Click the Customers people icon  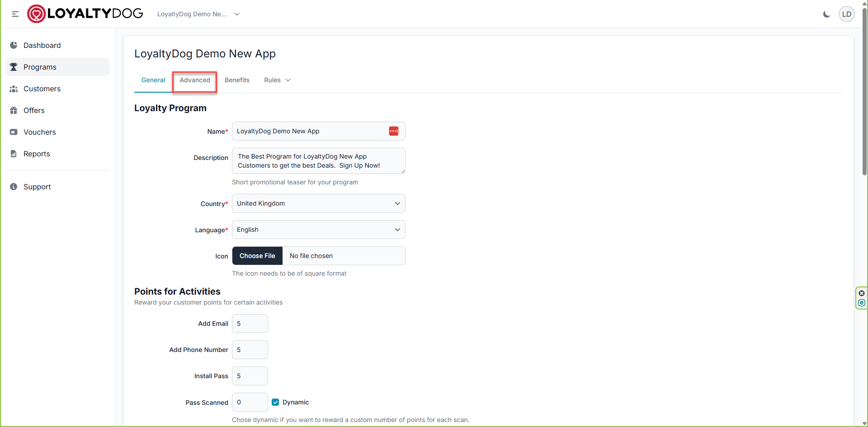point(14,89)
